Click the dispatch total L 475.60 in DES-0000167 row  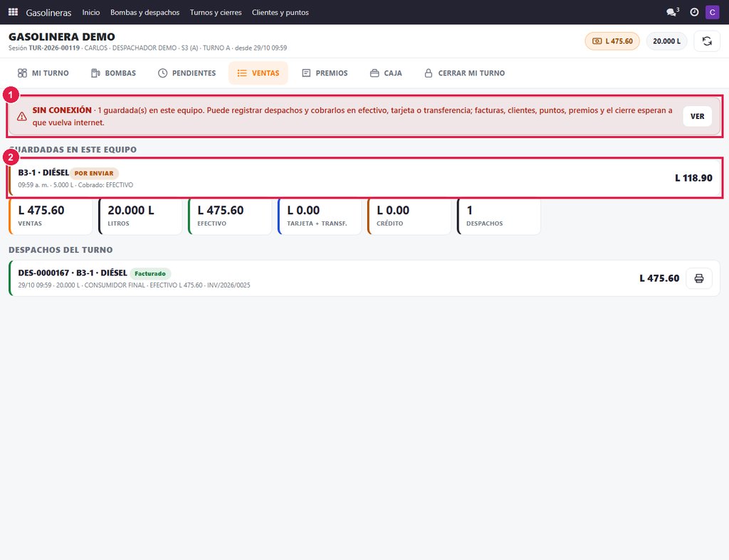coord(659,278)
